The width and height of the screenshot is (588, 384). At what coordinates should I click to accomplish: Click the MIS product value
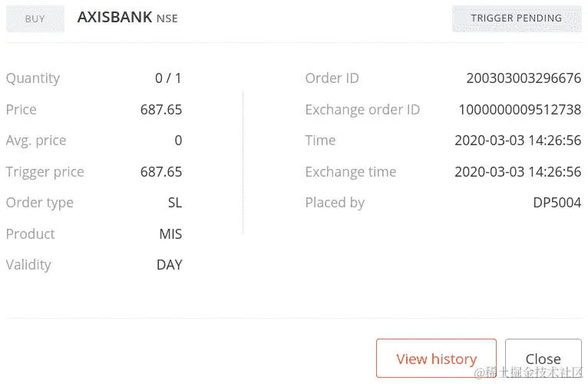click(x=170, y=234)
